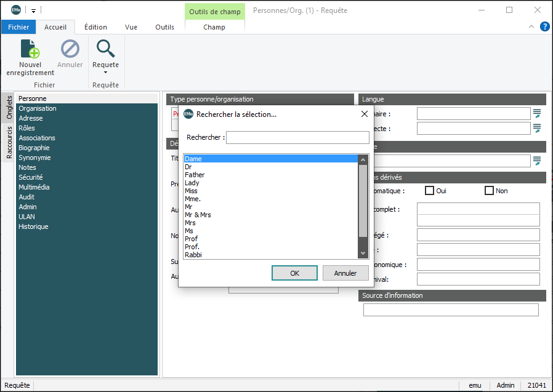Click the EMu application logo in title bar
The height and width of the screenshot is (392, 553).
pyautogui.click(x=15, y=10)
